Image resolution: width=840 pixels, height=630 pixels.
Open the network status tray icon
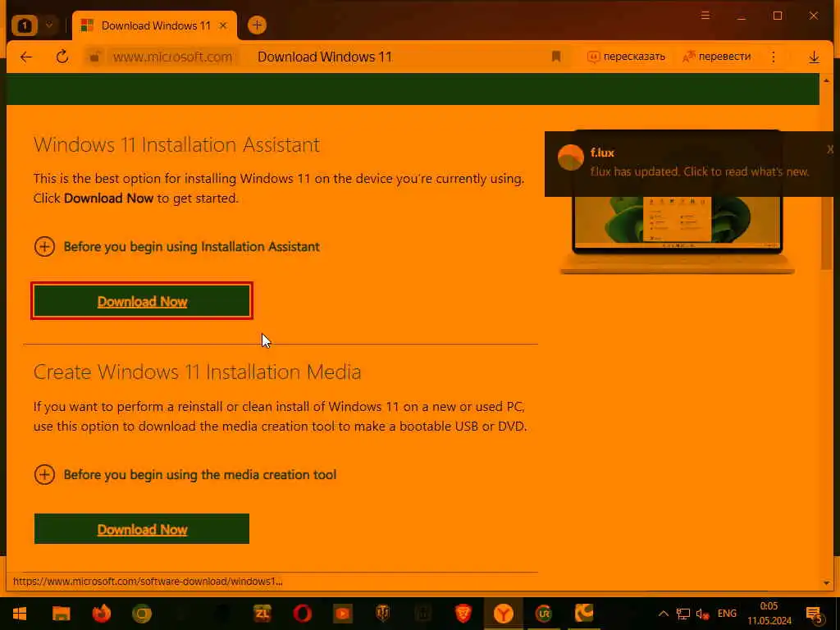tap(683, 614)
